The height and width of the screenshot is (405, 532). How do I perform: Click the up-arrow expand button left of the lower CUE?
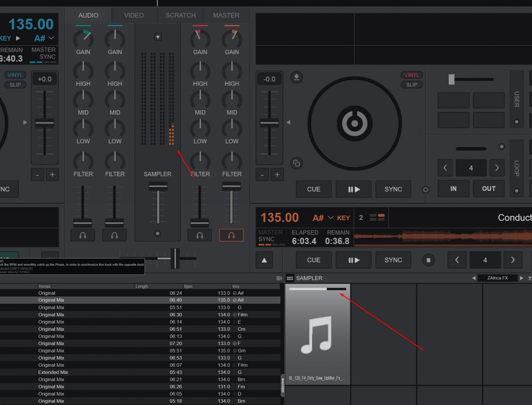pos(264,260)
